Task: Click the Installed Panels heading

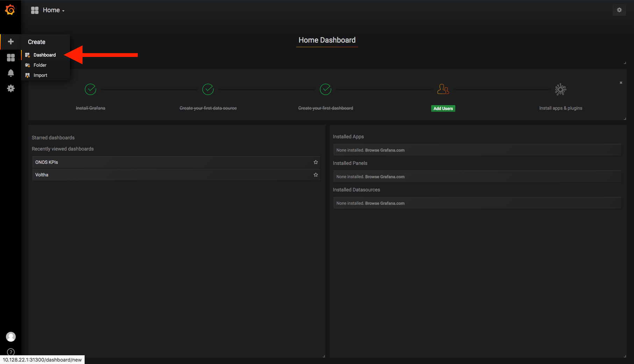Action: click(x=350, y=163)
